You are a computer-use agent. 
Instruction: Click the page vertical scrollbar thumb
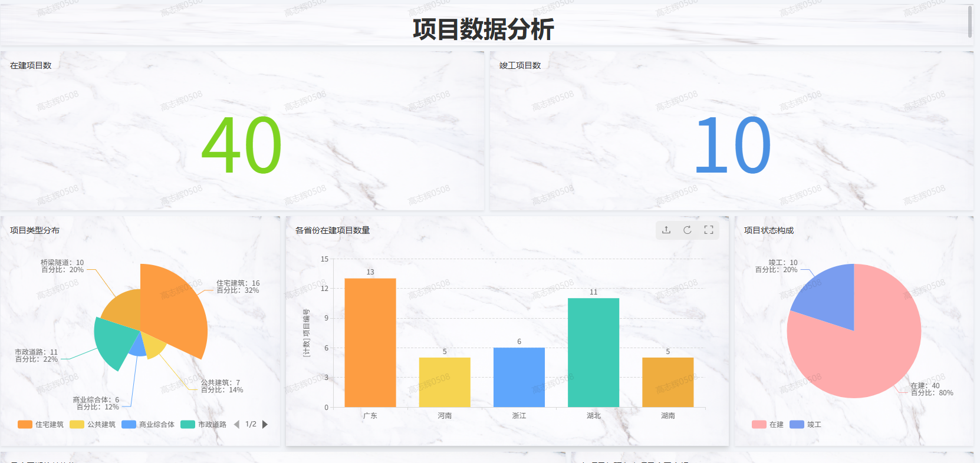click(x=970, y=21)
